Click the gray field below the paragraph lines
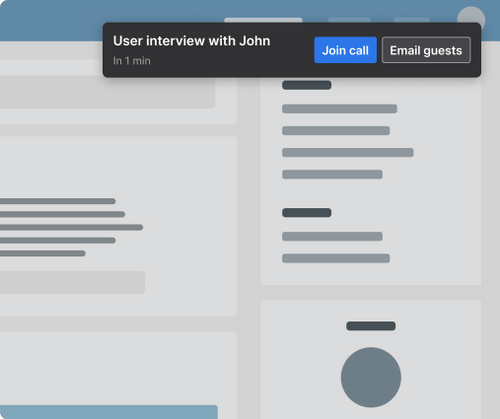Viewport: 500px width, 419px height. click(x=72, y=282)
